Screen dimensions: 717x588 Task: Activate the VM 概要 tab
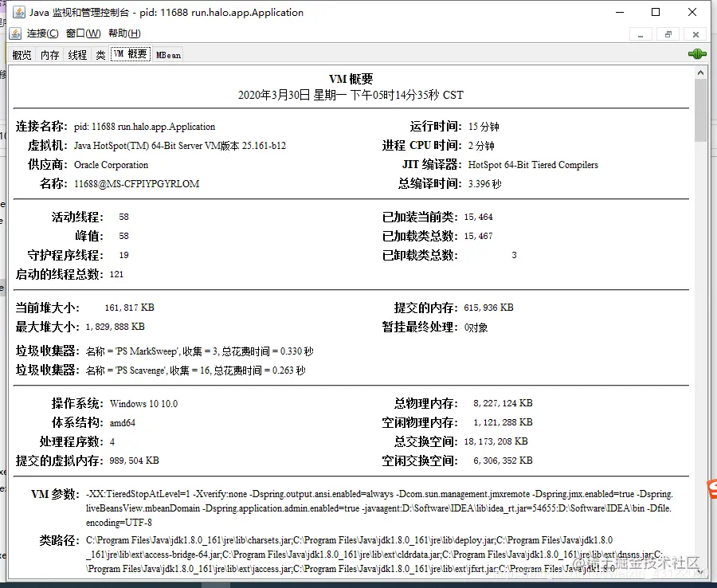click(128, 54)
